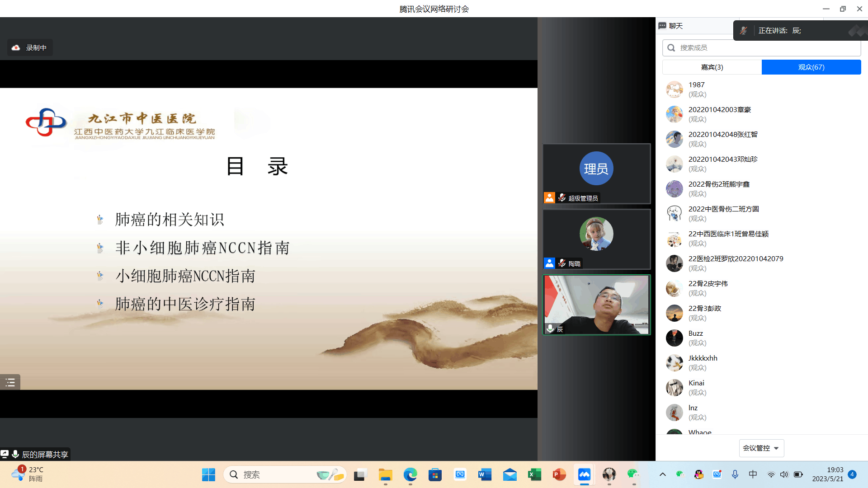The height and width of the screenshot is (488, 868).
Task: Click the system tray microphone icon
Action: [735, 474]
